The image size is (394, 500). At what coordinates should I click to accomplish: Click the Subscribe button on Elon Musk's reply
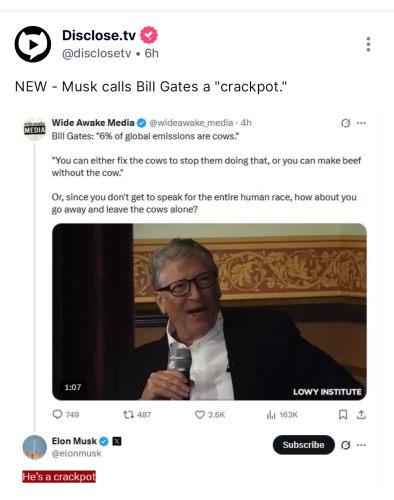(x=304, y=445)
